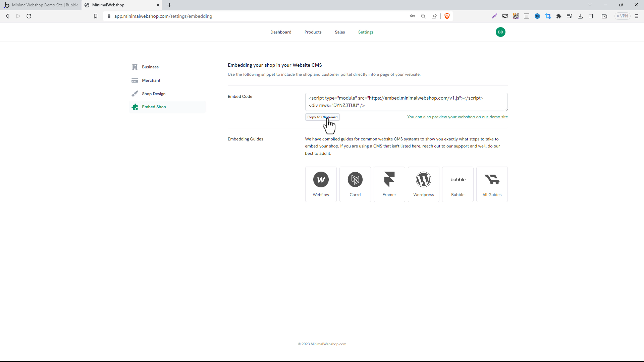Click the All Guides icon
Screen dimensions: 644x362
pos(492,179)
